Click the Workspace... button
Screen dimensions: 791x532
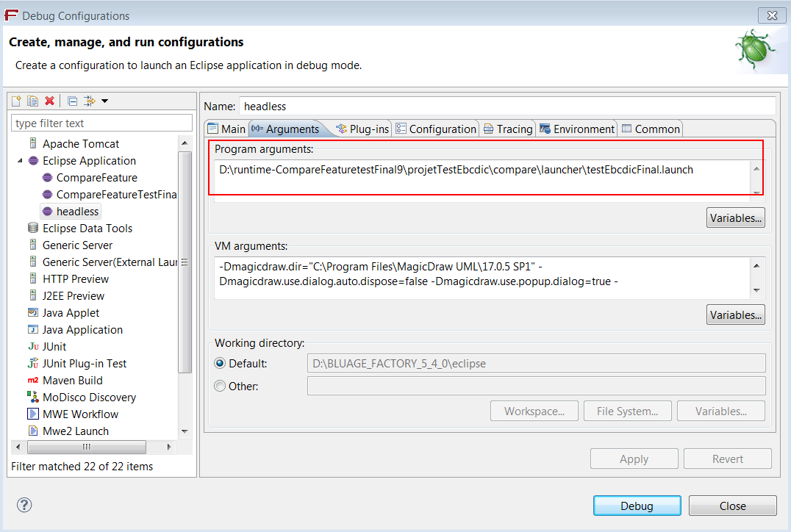coord(534,411)
